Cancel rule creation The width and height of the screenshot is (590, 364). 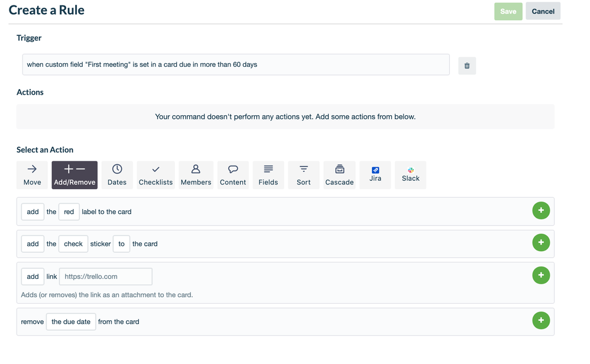pyautogui.click(x=542, y=11)
